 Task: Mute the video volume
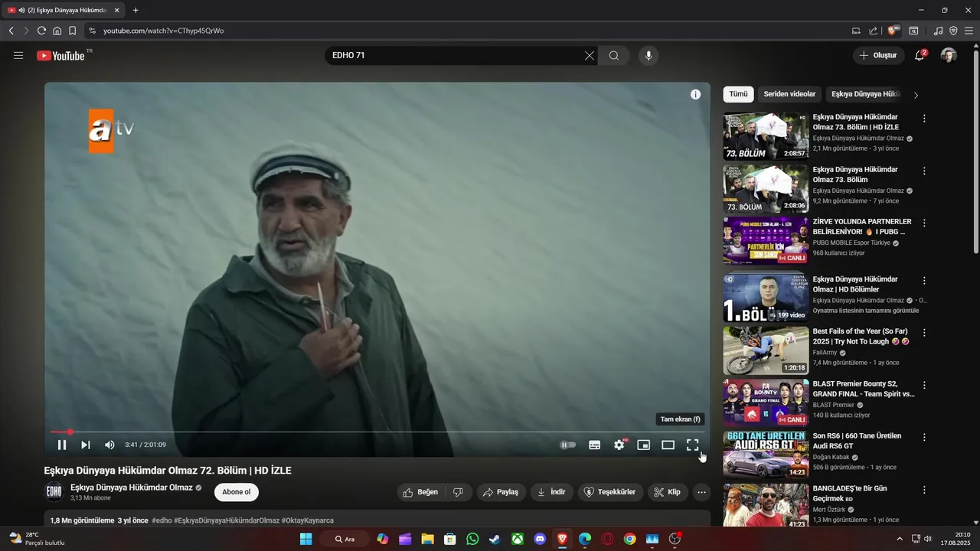[x=109, y=445]
